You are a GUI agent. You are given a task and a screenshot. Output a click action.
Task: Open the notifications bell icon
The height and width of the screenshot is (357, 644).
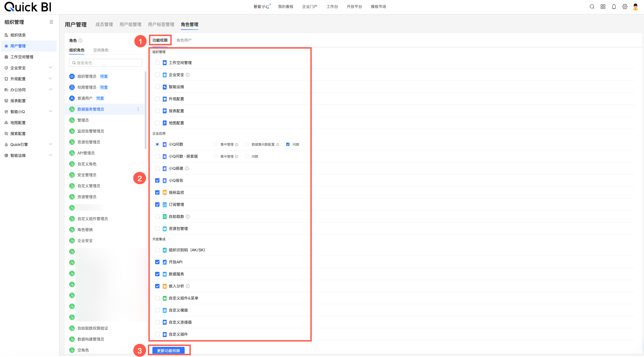[x=614, y=7]
